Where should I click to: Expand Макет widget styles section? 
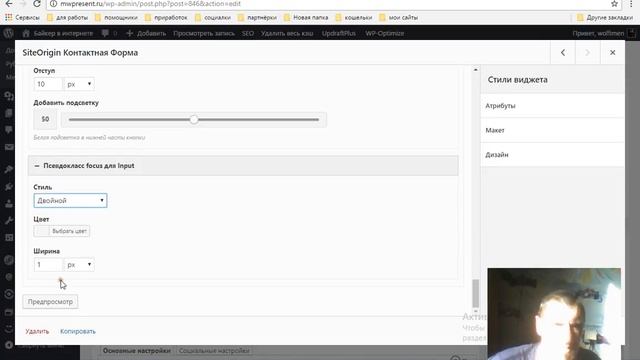[x=553, y=130]
